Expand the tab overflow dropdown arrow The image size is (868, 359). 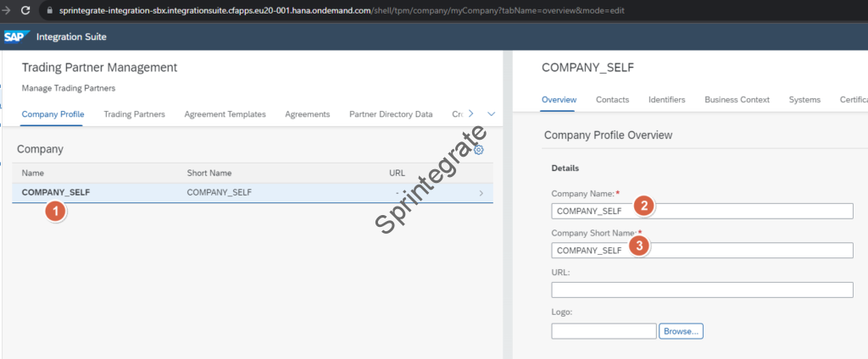tap(491, 113)
